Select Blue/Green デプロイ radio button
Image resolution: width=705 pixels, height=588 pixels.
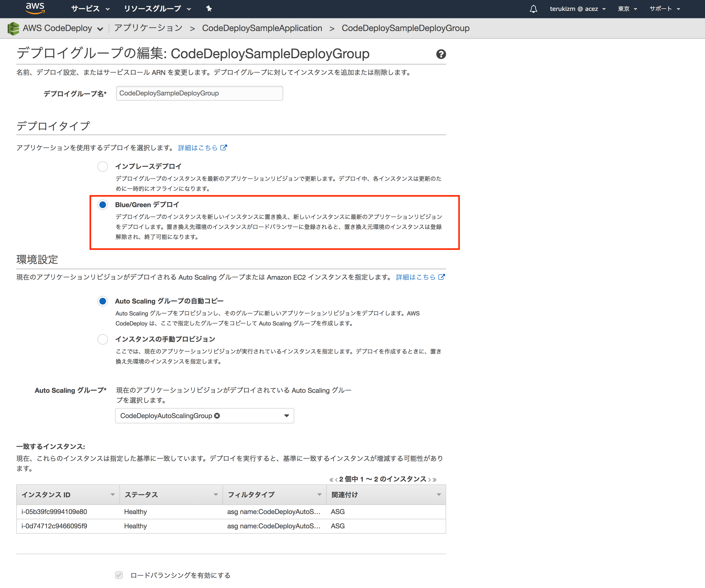(103, 205)
